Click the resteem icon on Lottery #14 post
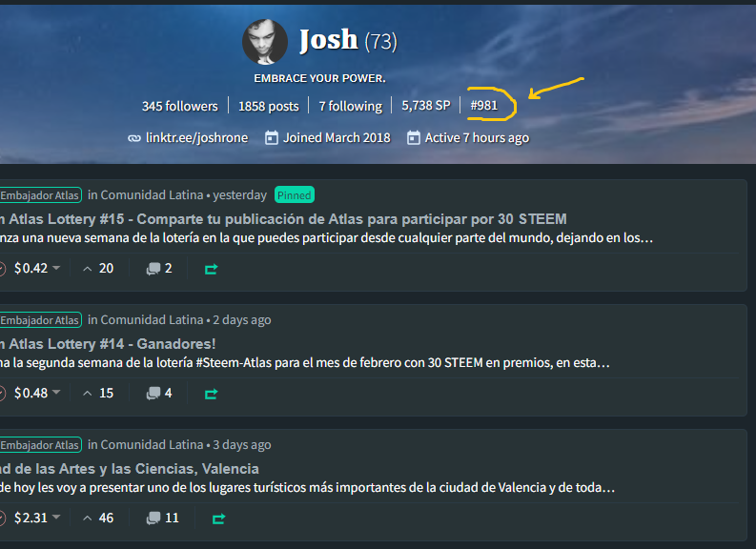Viewport: 756px width, 549px height. (x=212, y=394)
